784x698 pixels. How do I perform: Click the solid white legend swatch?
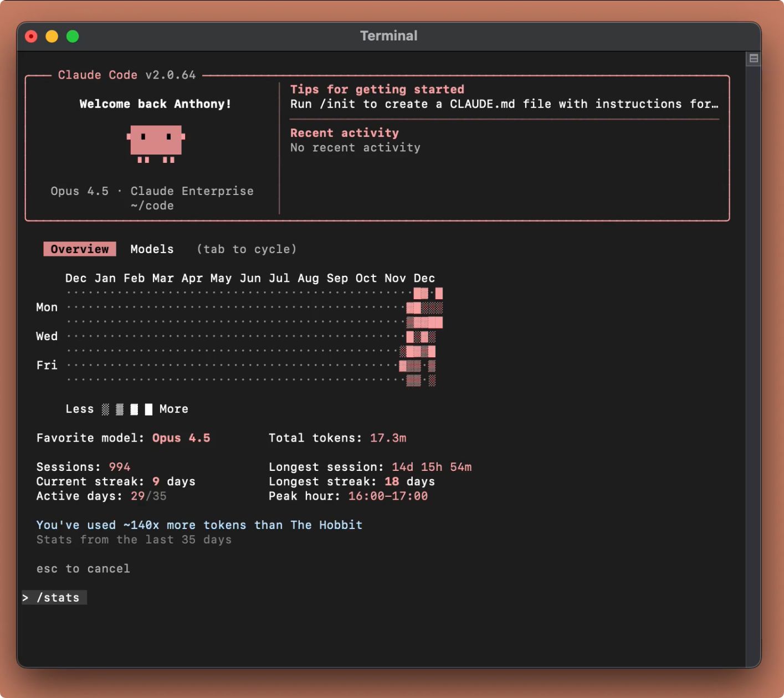(148, 409)
